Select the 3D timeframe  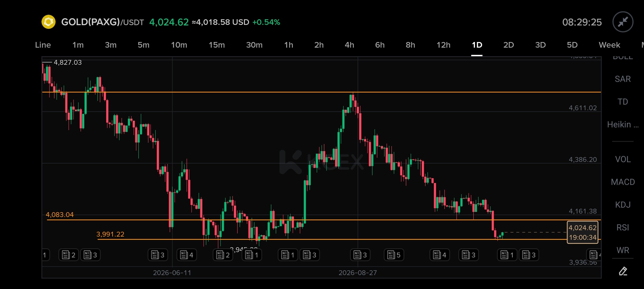click(540, 45)
